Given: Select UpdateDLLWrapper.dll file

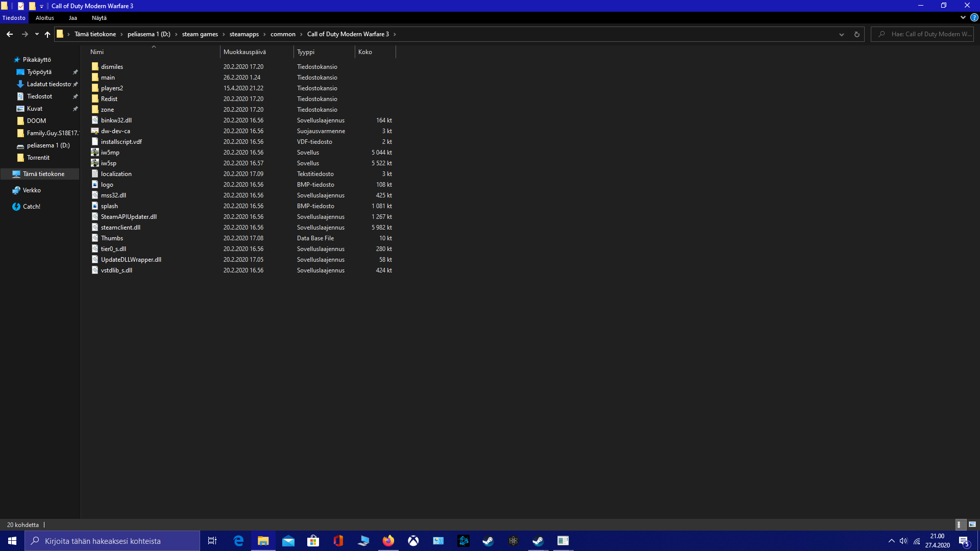Looking at the screenshot, I should point(131,260).
